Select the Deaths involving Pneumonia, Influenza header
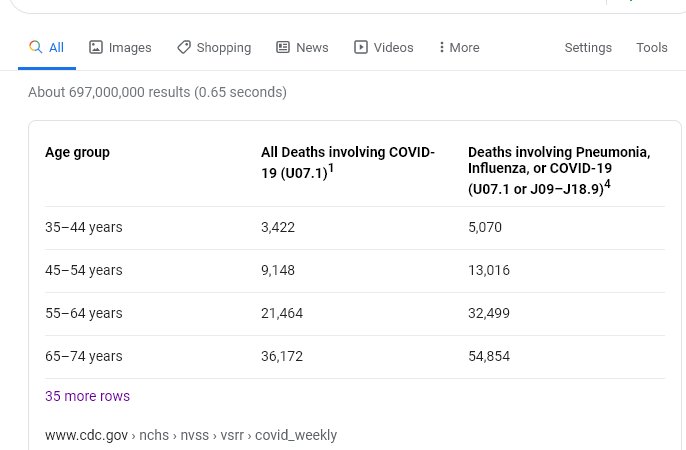Viewport: 686px width, 450px height. (x=559, y=170)
